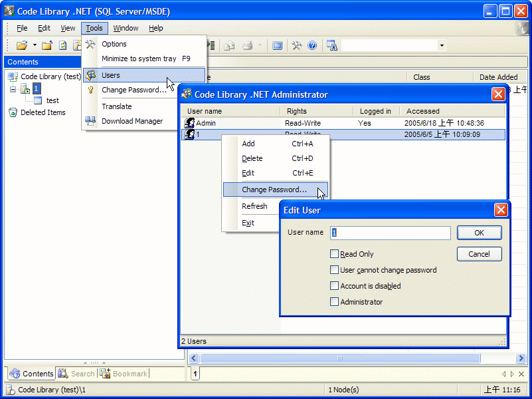The image size is (532, 399).
Task: Choose Translate from the Tools menu
Action: [x=117, y=106]
